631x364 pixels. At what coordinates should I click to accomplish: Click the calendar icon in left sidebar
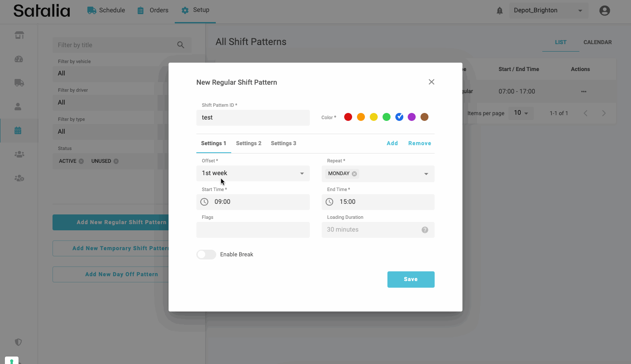18,131
